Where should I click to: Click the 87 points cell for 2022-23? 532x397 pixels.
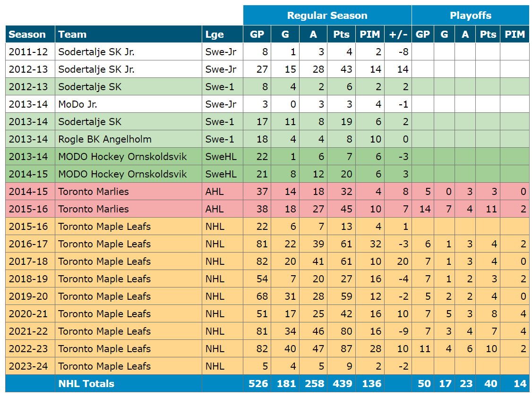tap(346, 349)
